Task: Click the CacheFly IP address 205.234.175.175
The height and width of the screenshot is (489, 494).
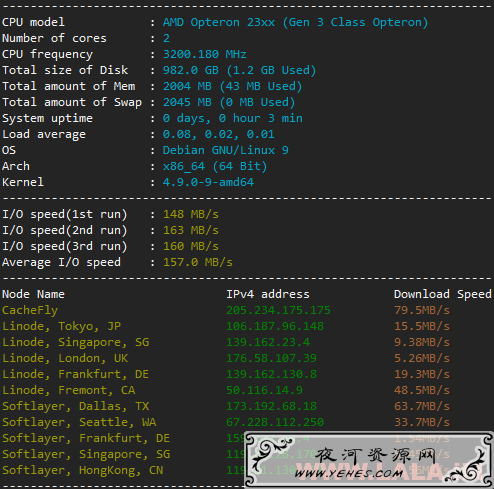Action: [278, 310]
